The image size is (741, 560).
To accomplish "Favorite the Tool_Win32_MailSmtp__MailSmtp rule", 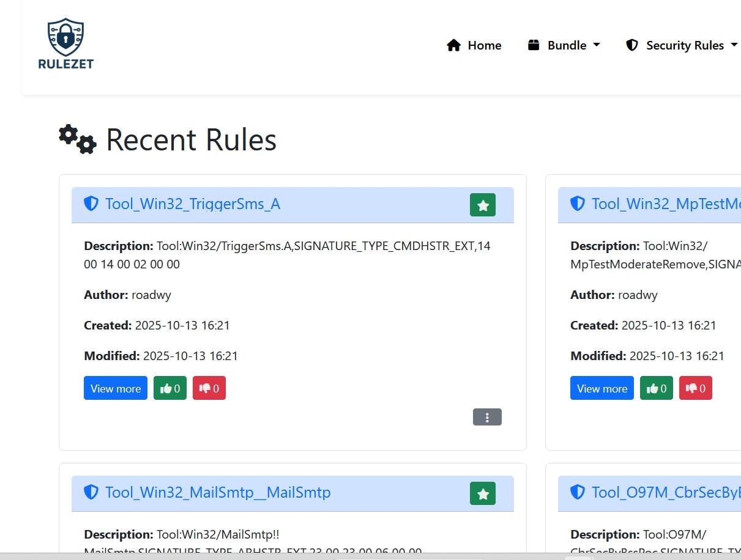I will pos(482,493).
